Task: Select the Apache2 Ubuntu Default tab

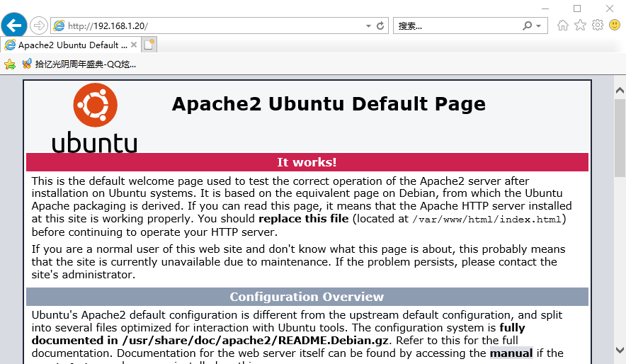Action: pyautogui.click(x=71, y=45)
